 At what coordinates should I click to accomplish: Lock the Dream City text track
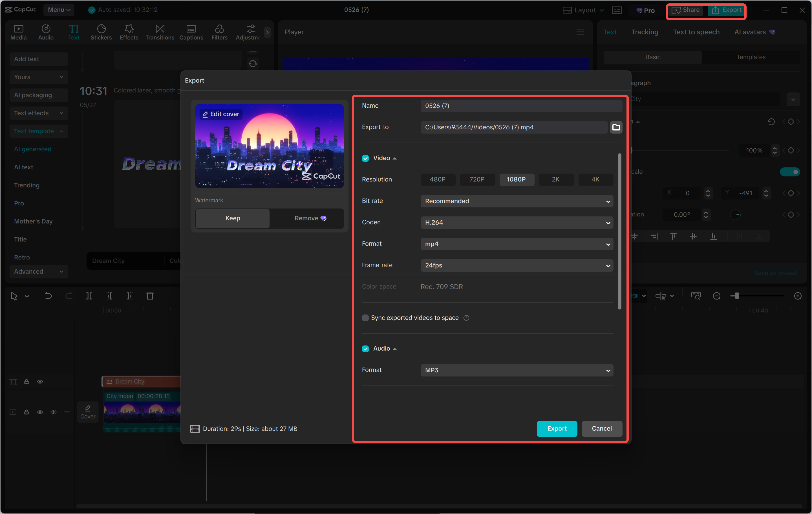[27, 382]
